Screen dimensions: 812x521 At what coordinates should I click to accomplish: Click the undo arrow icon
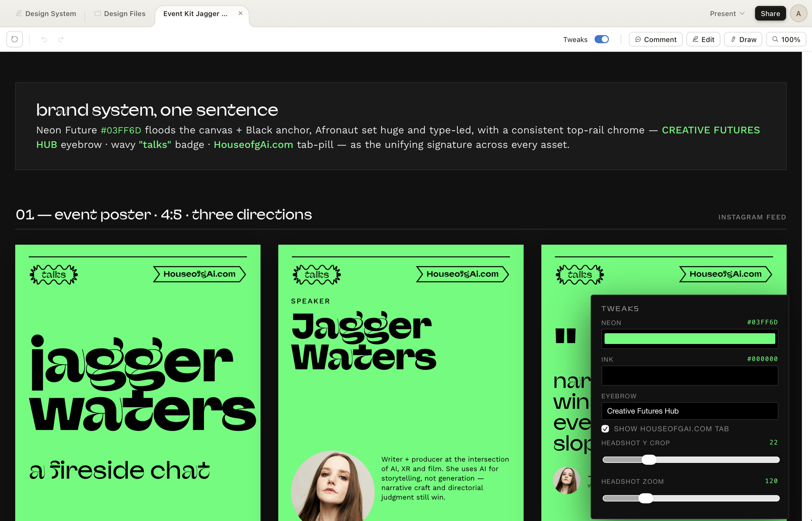(44, 39)
